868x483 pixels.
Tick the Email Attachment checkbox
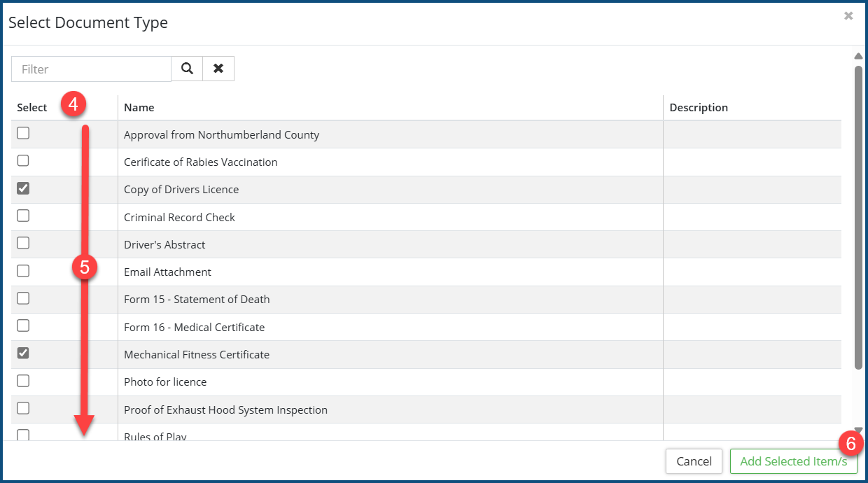(23, 271)
